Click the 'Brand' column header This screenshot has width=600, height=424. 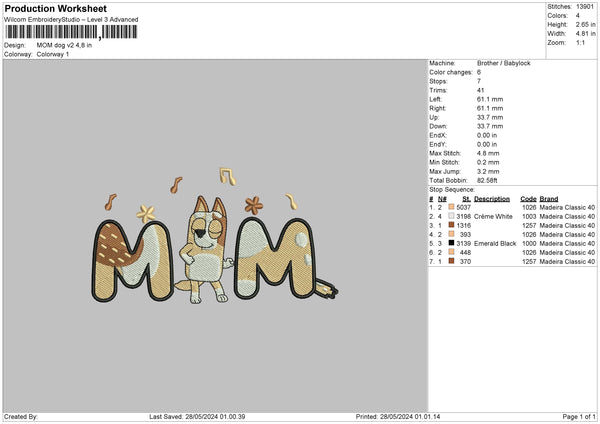(x=549, y=199)
